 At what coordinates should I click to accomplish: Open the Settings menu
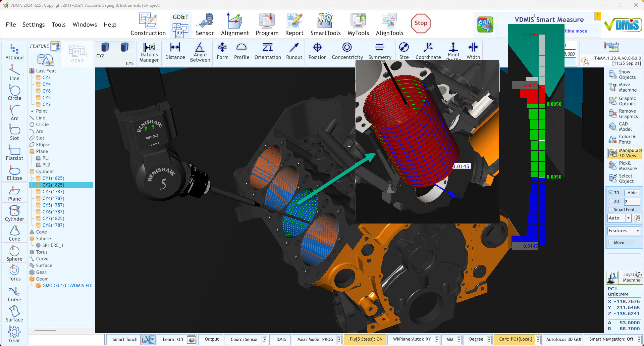(34, 24)
